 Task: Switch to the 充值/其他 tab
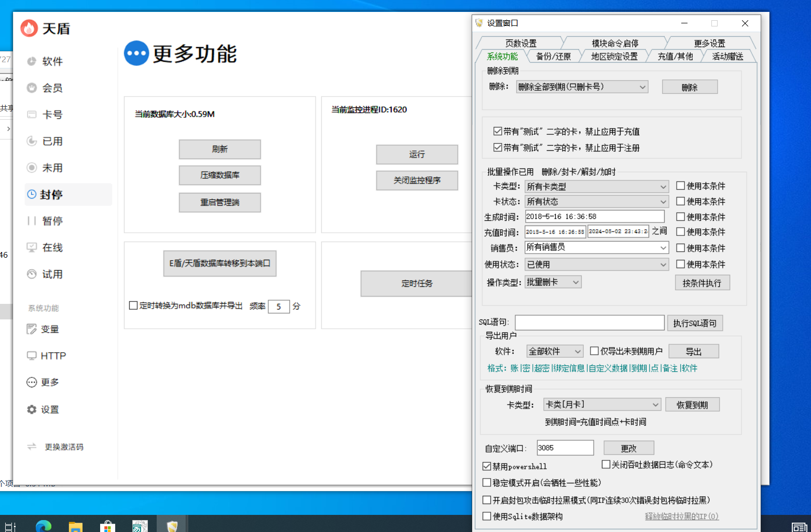pyautogui.click(x=675, y=56)
